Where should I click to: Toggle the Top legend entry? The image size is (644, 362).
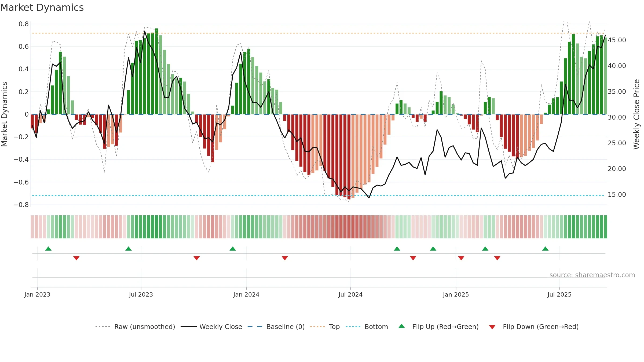pyautogui.click(x=325, y=327)
